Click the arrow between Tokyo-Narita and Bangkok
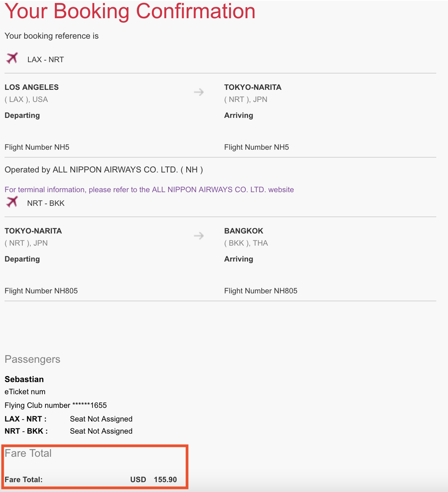This screenshot has width=448, height=492. pos(199,236)
